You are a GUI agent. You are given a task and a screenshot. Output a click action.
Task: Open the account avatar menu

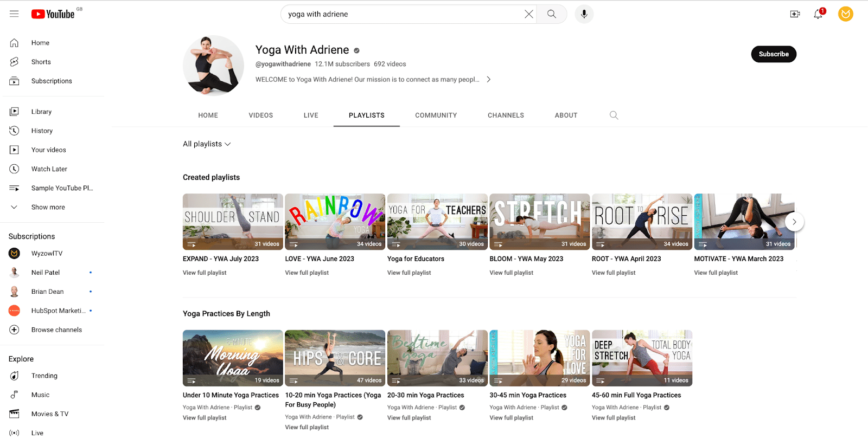point(846,14)
